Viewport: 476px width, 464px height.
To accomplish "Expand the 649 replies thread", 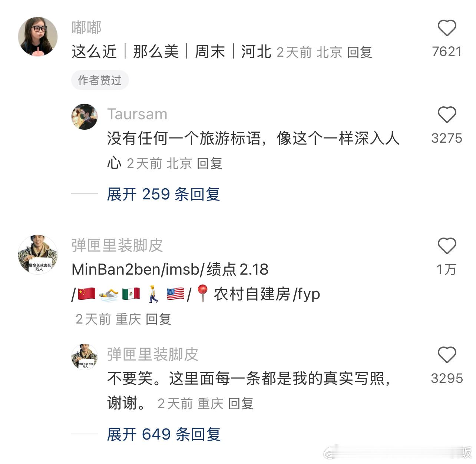I will 164,434.
